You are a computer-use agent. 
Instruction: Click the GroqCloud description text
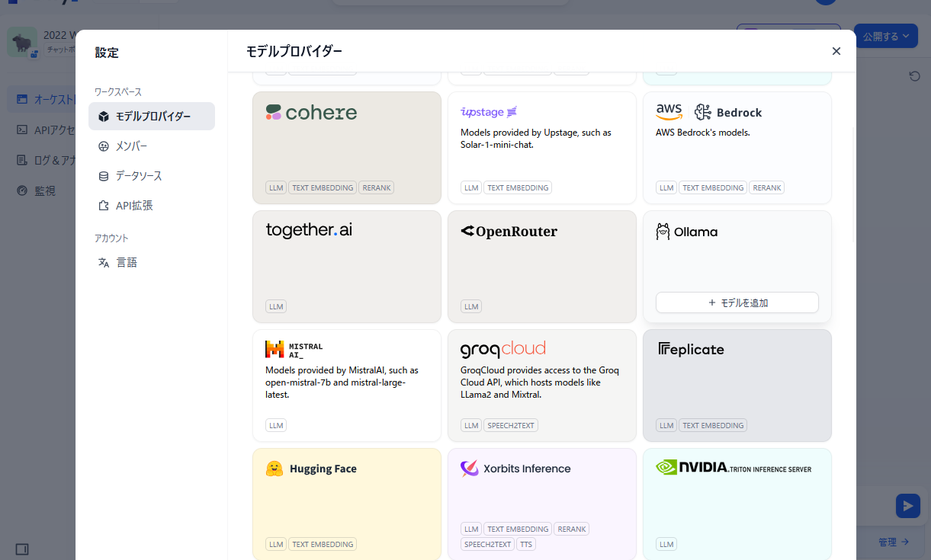[x=540, y=382]
